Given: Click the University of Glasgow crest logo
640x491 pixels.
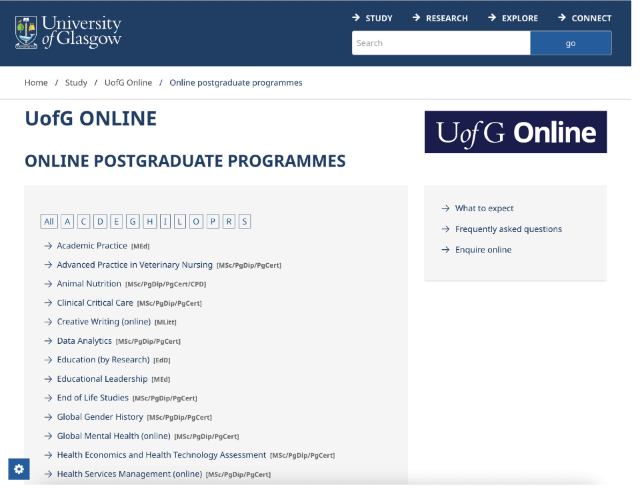Looking at the screenshot, I should pyautogui.click(x=26, y=32).
